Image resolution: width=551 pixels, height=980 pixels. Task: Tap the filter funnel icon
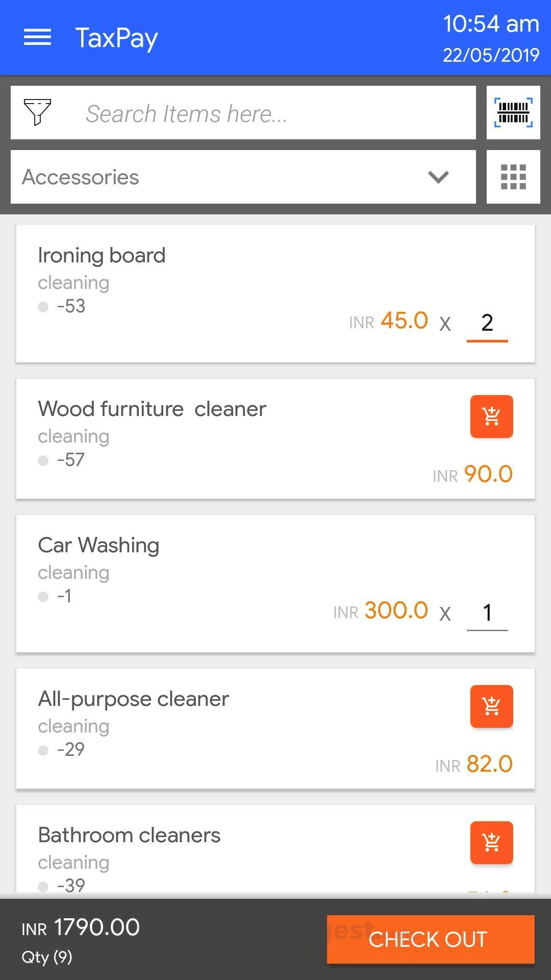(37, 112)
